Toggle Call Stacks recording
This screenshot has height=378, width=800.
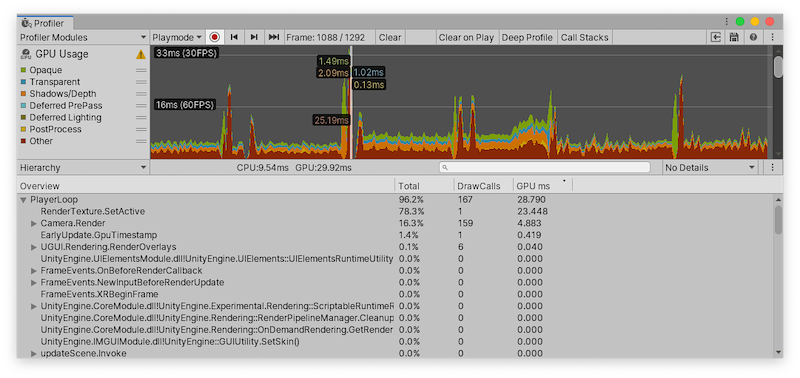(585, 37)
